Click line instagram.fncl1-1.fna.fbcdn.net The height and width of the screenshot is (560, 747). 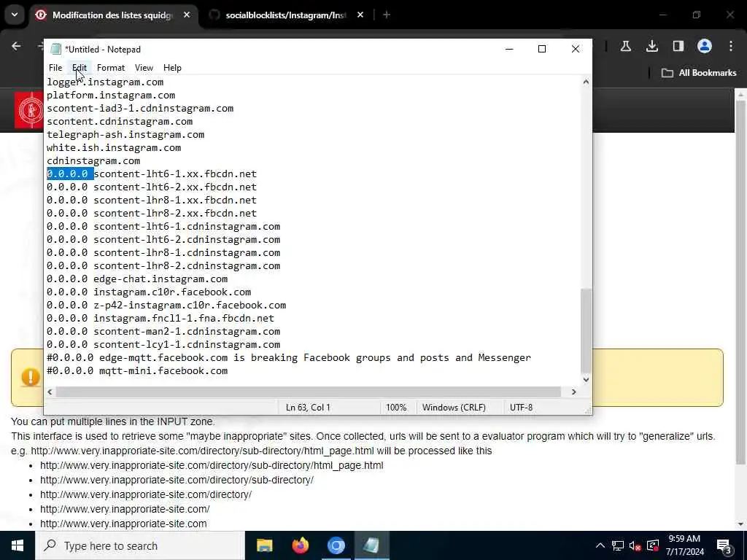tap(160, 318)
